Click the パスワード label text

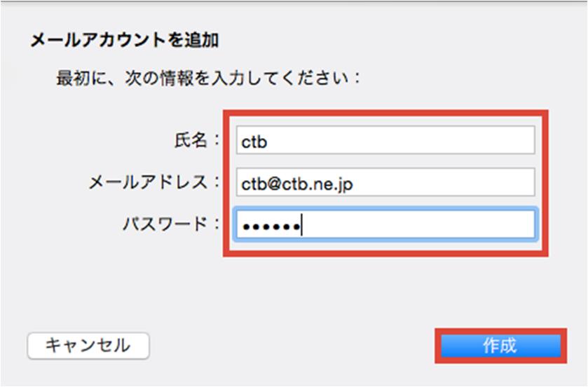coord(165,224)
